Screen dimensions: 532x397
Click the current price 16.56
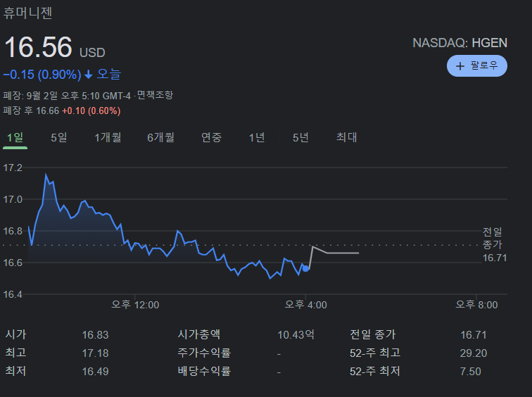[38, 47]
